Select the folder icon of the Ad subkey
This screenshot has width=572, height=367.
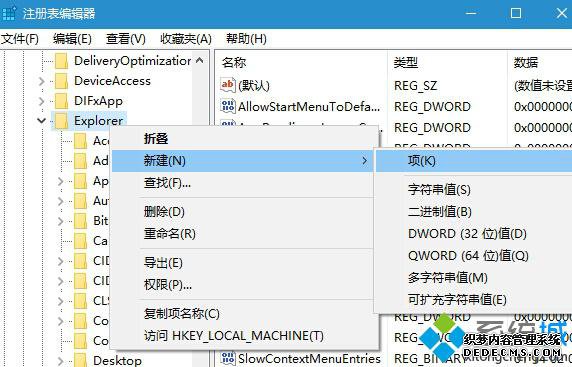[x=80, y=161]
